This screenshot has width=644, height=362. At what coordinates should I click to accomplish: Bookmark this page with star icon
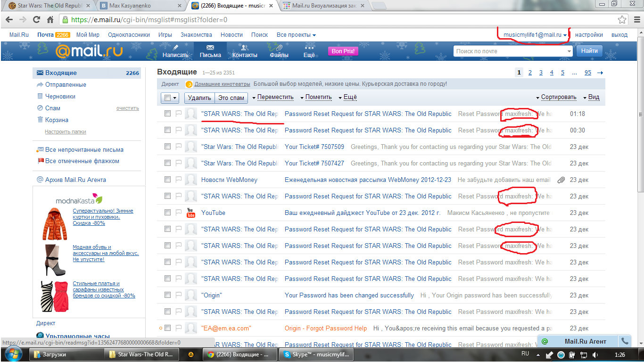click(x=622, y=20)
